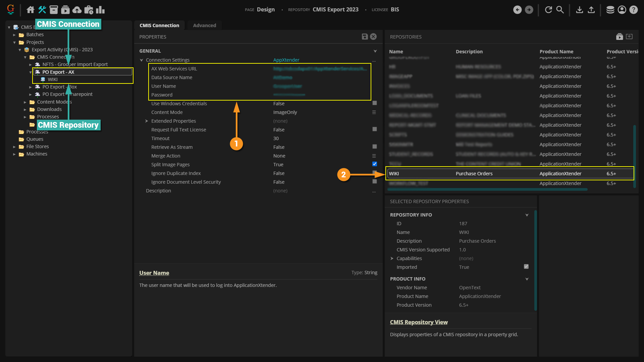Expand the Extended Properties row
This screenshot has height=362, width=644.
tap(147, 121)
